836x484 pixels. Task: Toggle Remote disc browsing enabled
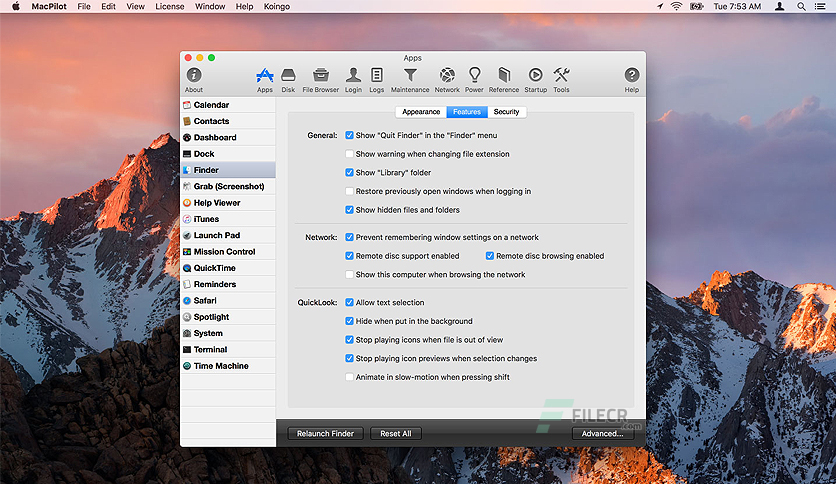[489, 256]
